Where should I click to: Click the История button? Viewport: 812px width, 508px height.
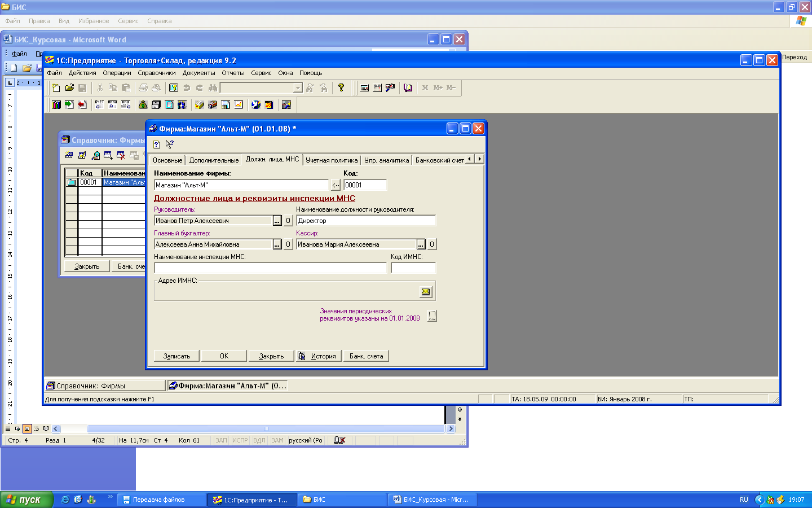point(318,356)
